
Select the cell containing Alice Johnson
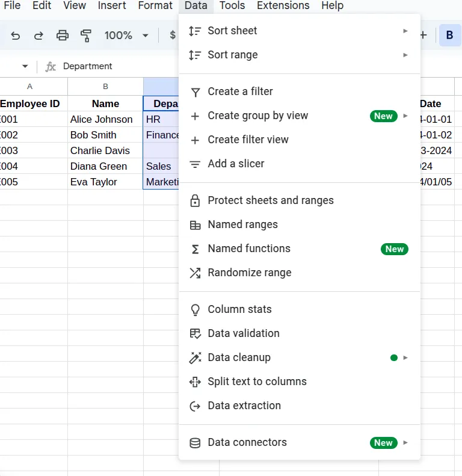point(105,119)
